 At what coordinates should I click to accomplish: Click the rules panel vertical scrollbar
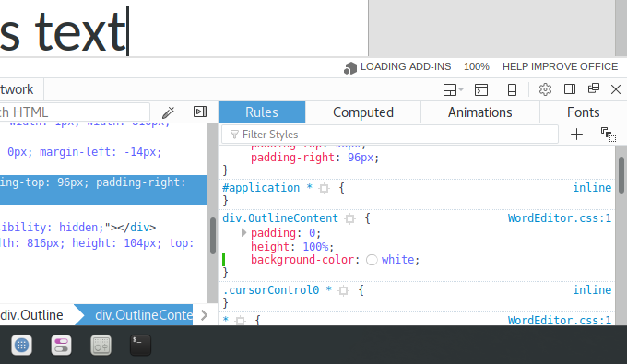621,175
